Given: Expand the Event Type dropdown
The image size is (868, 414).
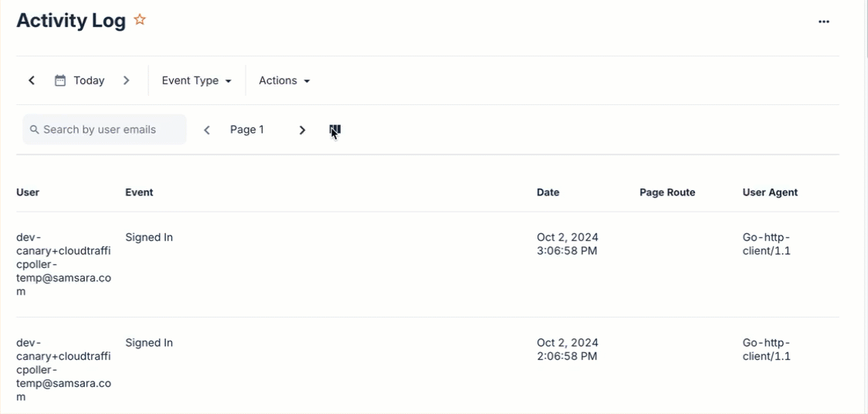Looking at the screenshot, I should point(196,80).
